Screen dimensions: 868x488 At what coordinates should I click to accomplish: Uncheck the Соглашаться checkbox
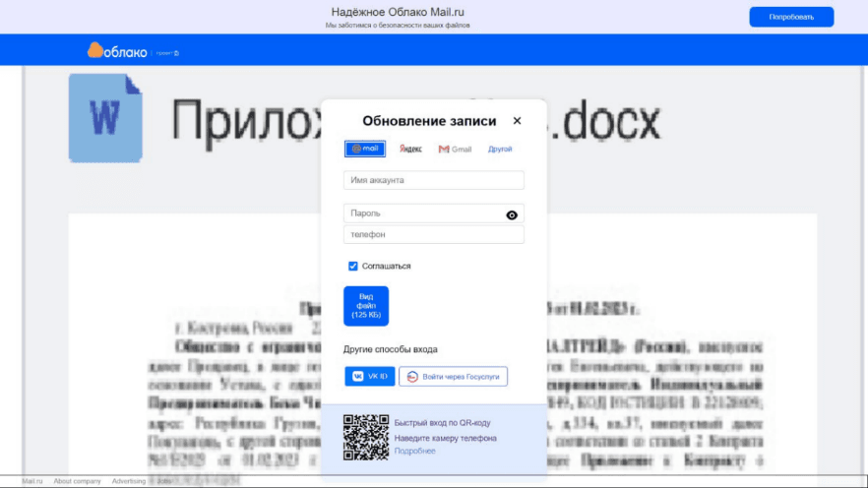tap(353, 266)
